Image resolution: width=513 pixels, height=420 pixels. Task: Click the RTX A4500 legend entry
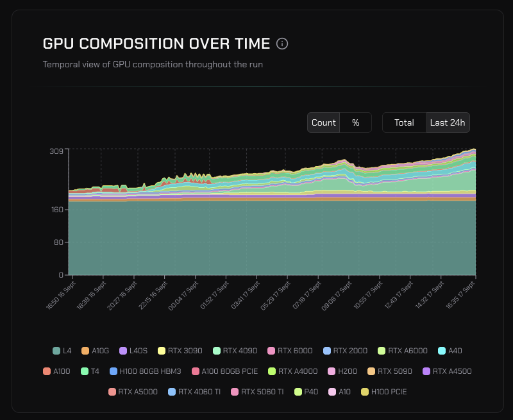(447, 371)
